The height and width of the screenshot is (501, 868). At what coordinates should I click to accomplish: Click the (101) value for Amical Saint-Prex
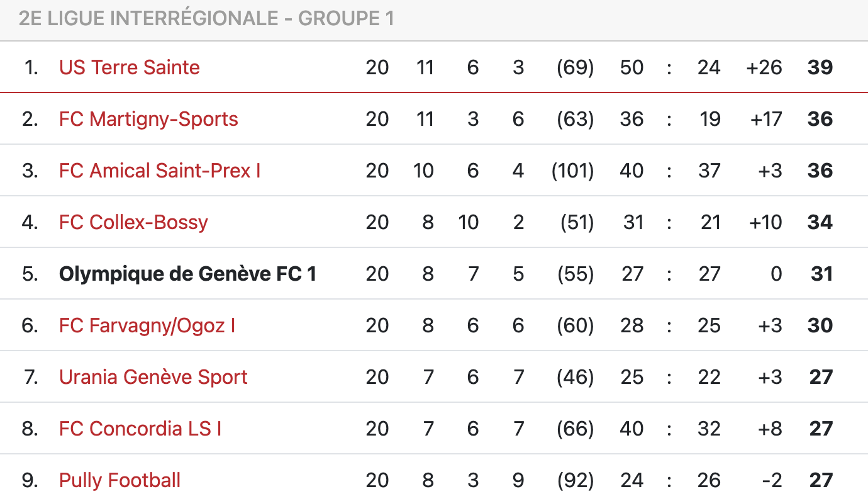pyautogui.click(x=572, y=171)
